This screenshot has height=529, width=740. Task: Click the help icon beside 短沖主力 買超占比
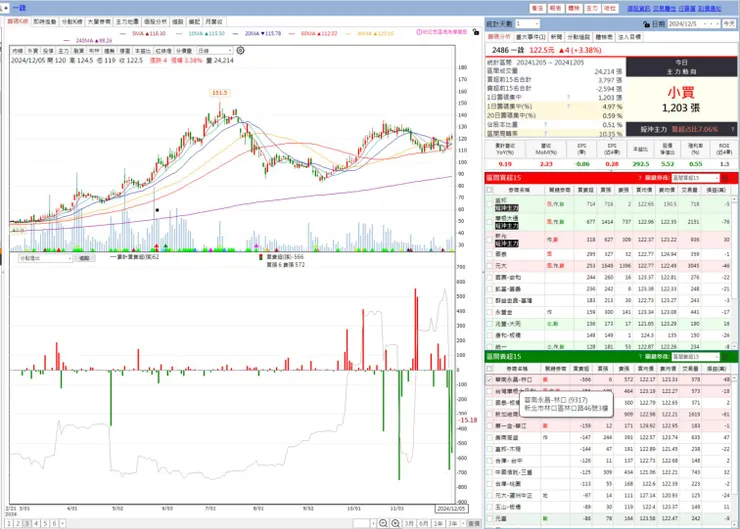point(732,129)
